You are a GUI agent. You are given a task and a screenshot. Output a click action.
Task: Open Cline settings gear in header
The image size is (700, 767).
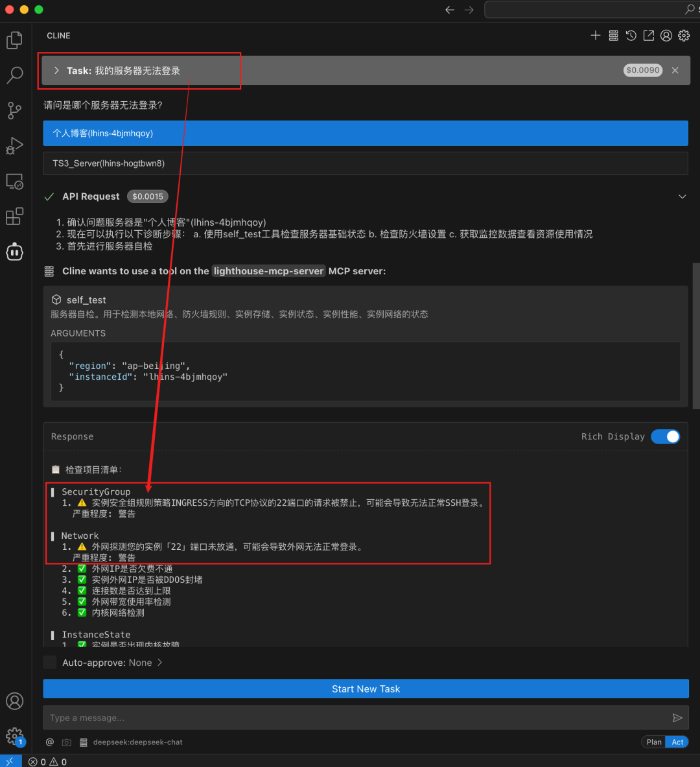coord(684,35)
